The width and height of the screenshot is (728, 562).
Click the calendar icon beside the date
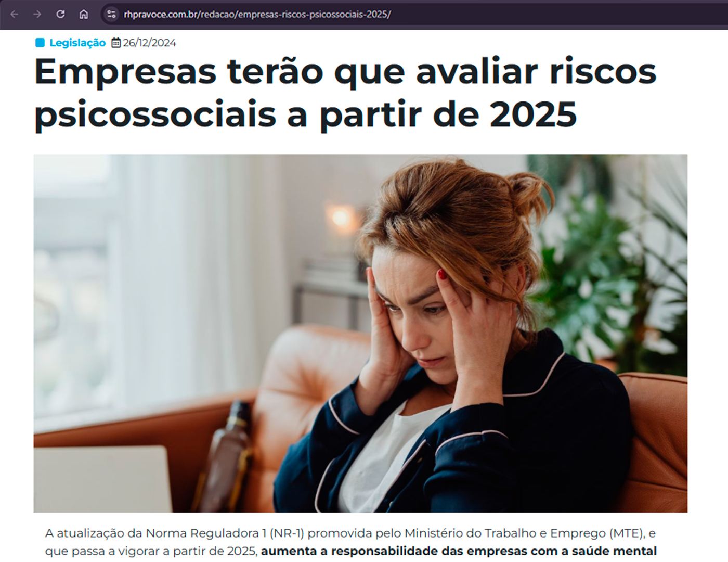click(x=116, y=43)
